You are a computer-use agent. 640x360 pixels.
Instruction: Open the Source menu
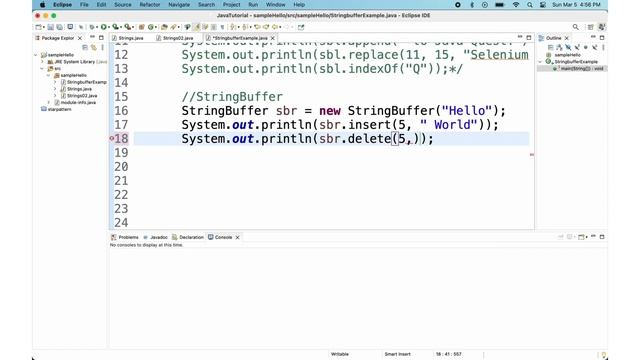coord(123,4)
